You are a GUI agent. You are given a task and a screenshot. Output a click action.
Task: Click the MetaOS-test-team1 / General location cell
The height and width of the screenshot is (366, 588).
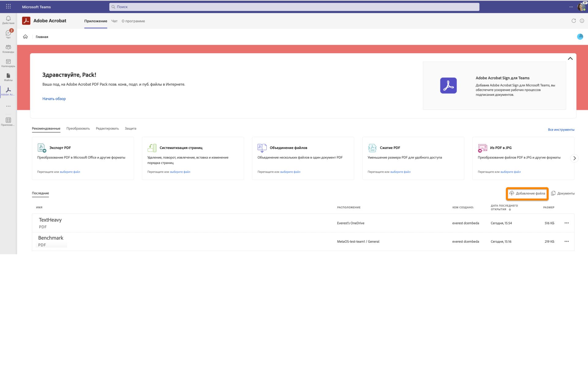(358, 241)
